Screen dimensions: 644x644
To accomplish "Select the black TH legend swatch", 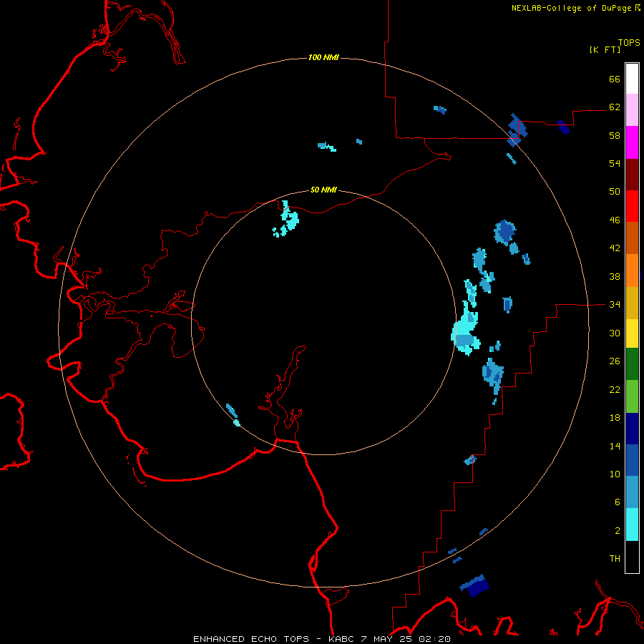I will pyautogui.click(x=632, y=557).
